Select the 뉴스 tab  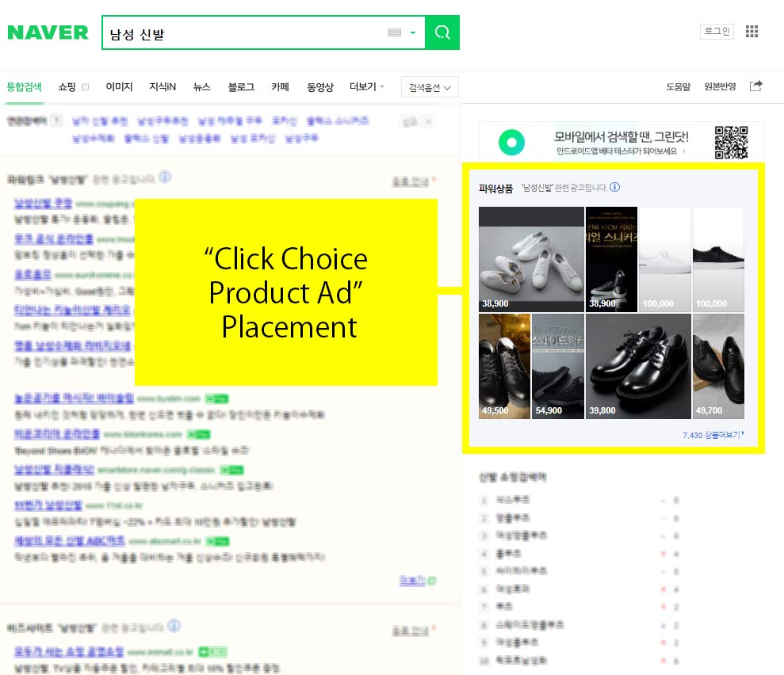pyautogui.click(x=202, y=87)
